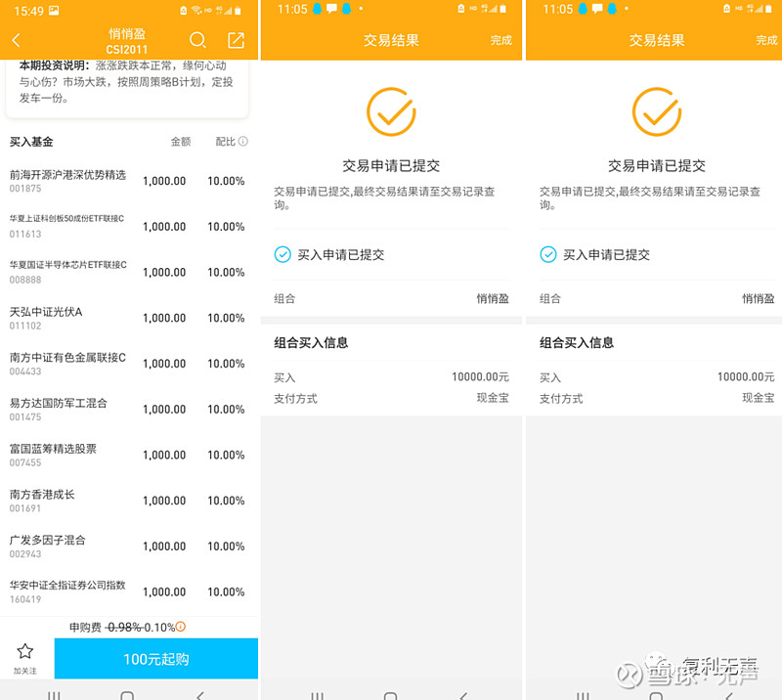The image size is (782, 700).
Task: Tap Android home button on middle screen
Action: click(x=390, y=695)
